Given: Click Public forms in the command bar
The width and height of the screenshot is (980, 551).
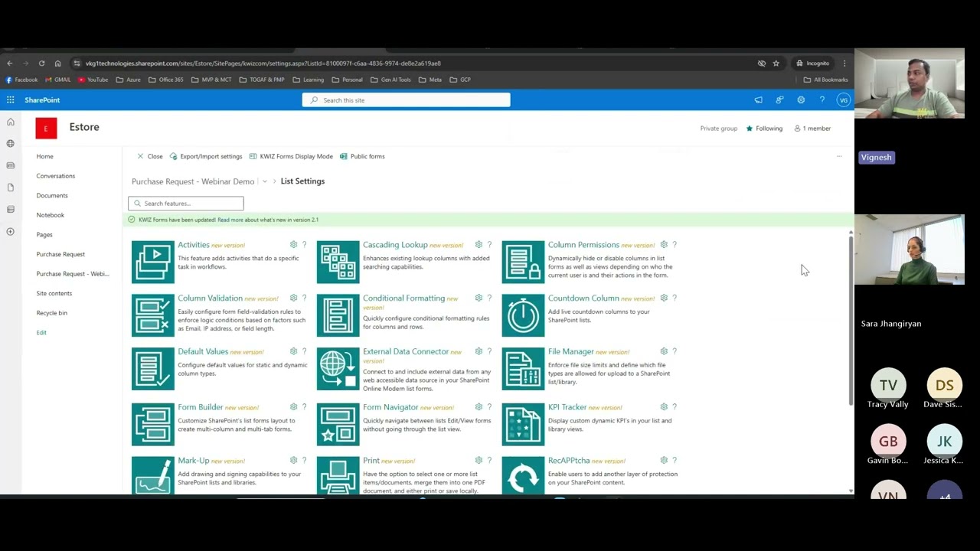Looking at the screenshot, I should pyautogui.click(x=362, y=156).
